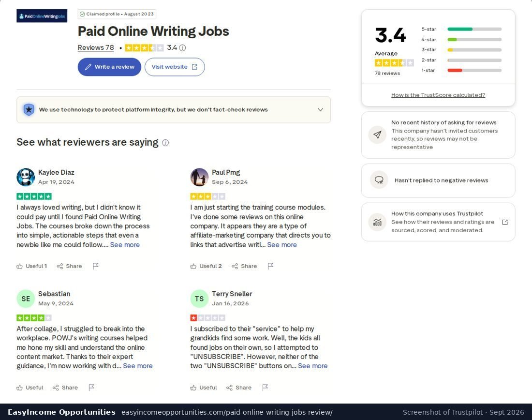Expand the platform integrity notice chevron
The height and width of the screenshot is (420, 532).
point(320,110)
